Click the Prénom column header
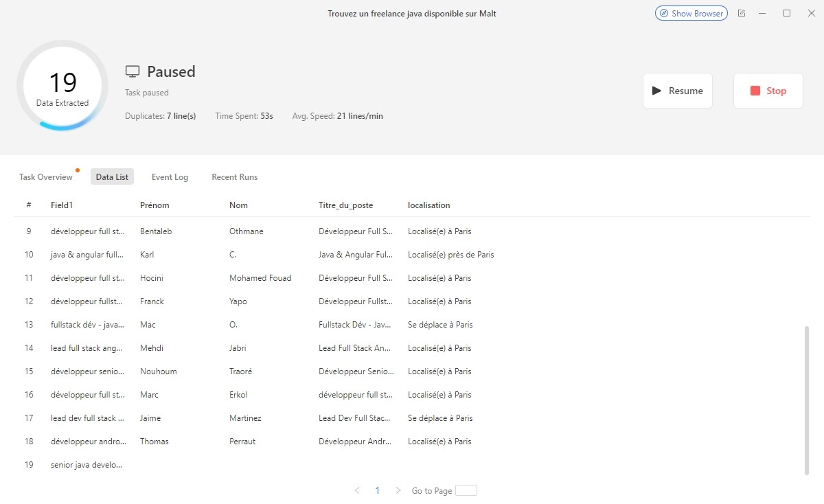This screenshot has width=824, height=504. 154,205
